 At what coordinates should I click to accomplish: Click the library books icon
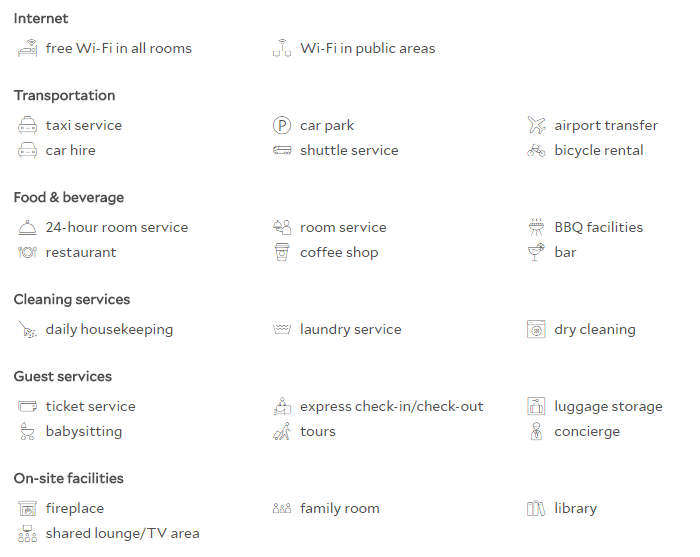536,508
